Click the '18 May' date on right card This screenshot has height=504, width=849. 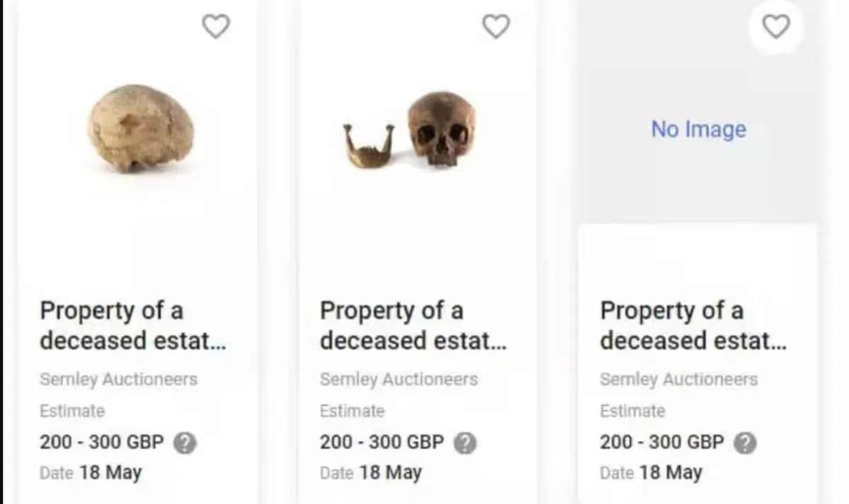671,472
